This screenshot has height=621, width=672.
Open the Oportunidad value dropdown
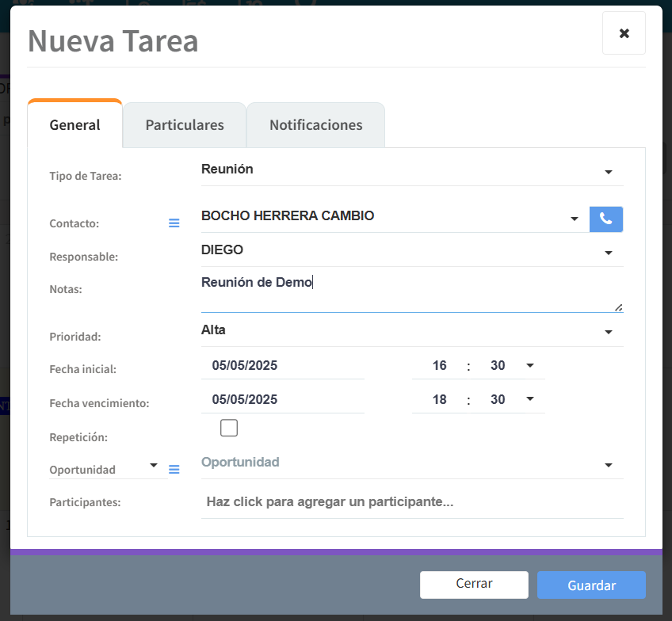tap(608, 465)
